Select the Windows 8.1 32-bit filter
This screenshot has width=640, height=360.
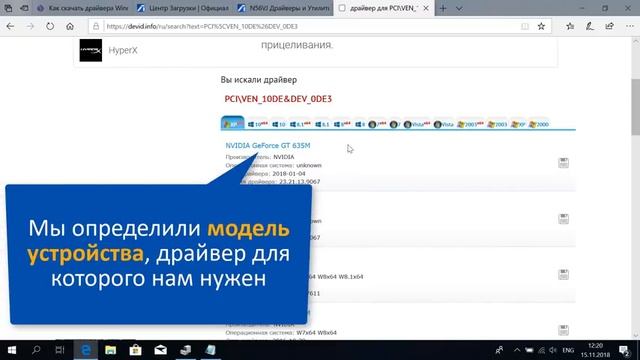tap(322, 124)
